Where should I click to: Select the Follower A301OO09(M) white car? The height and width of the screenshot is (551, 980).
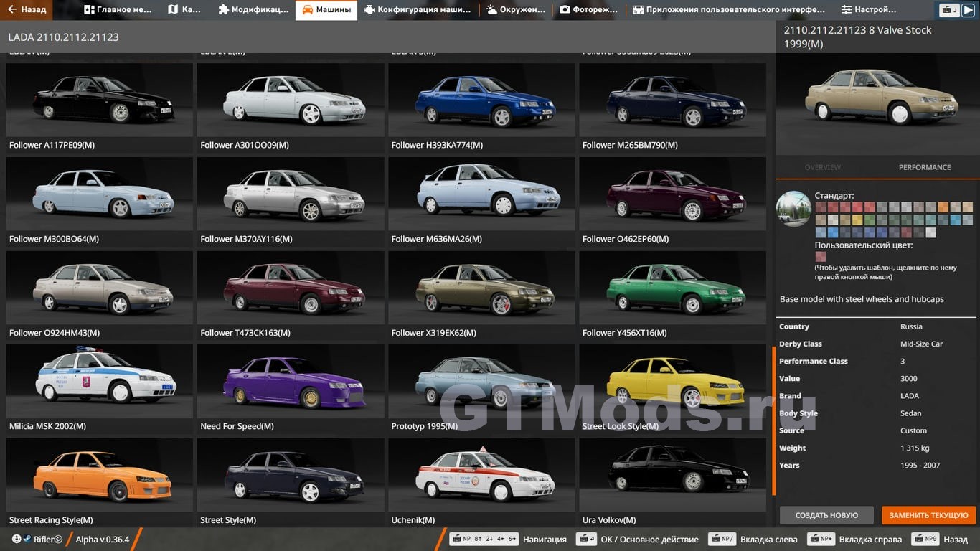pyautogui.click(x=291, y=108)
